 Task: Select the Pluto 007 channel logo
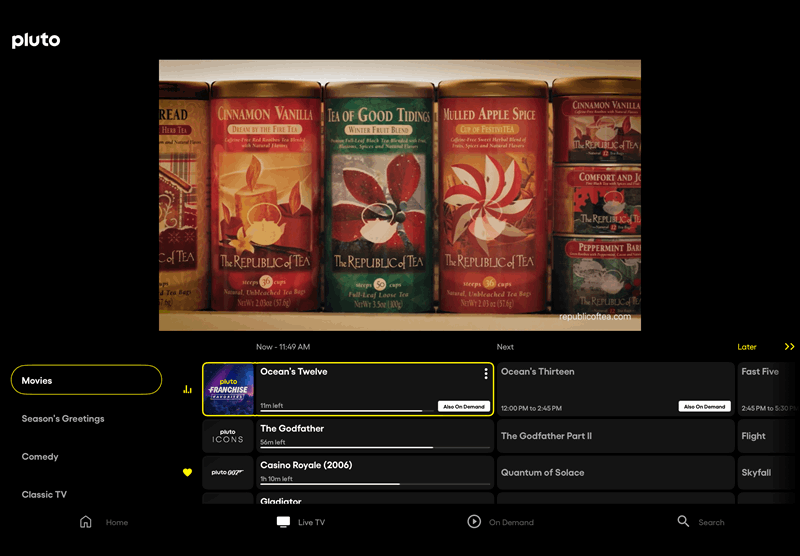click(x=228, y=472)
